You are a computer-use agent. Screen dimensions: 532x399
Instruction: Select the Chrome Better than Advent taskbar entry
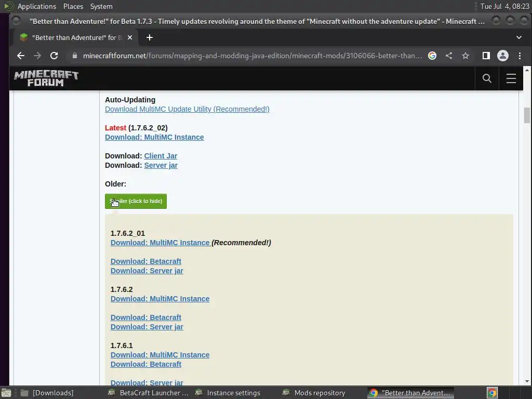click(410, 393)
